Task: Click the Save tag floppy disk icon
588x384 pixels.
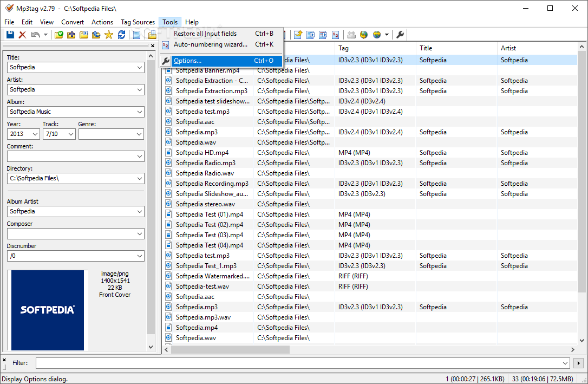Action: [10, 35]
